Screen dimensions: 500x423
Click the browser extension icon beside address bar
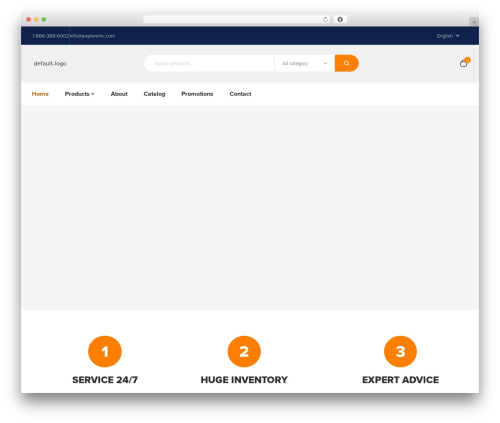pyautogui.click(x=340, y=19)
